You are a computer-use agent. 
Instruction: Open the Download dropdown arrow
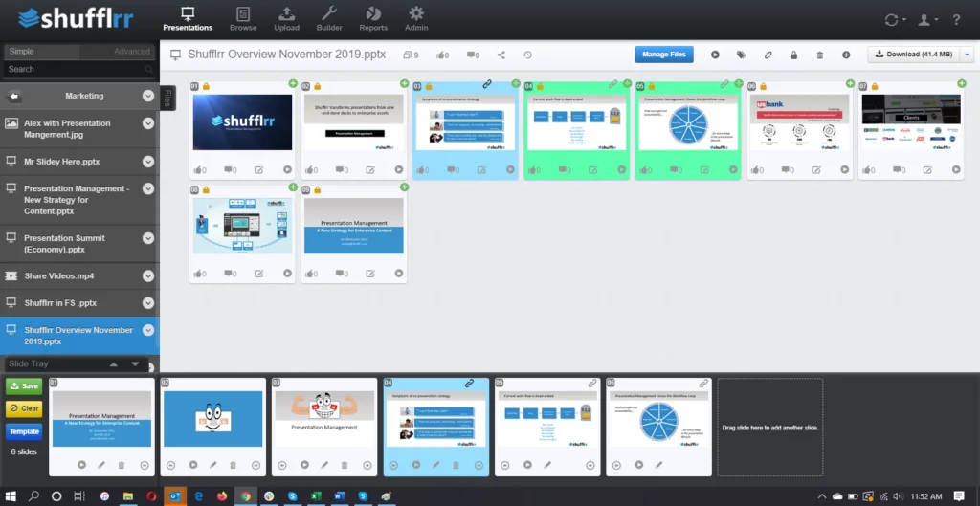point(968,55)
